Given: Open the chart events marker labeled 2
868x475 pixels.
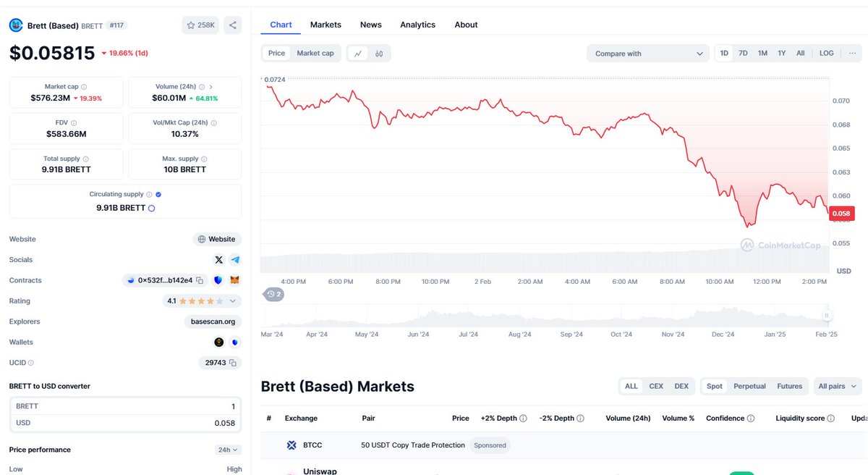Looking at the screenshot, I should 273,294.
